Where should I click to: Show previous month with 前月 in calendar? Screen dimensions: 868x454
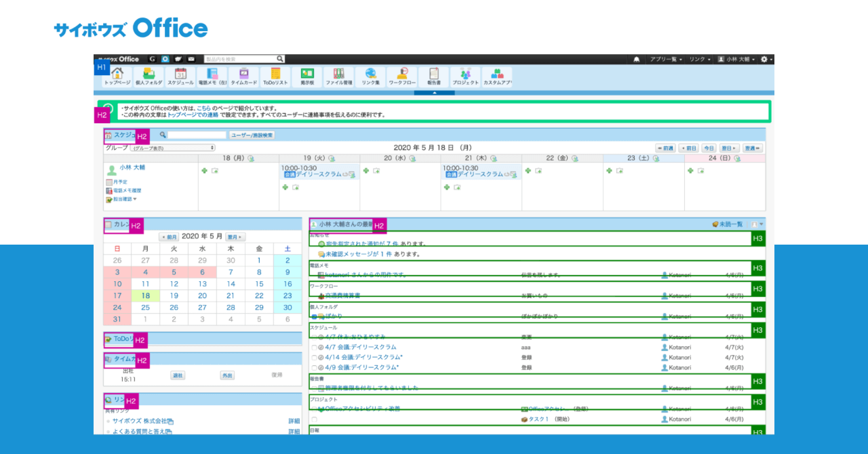tap(169, 237)
